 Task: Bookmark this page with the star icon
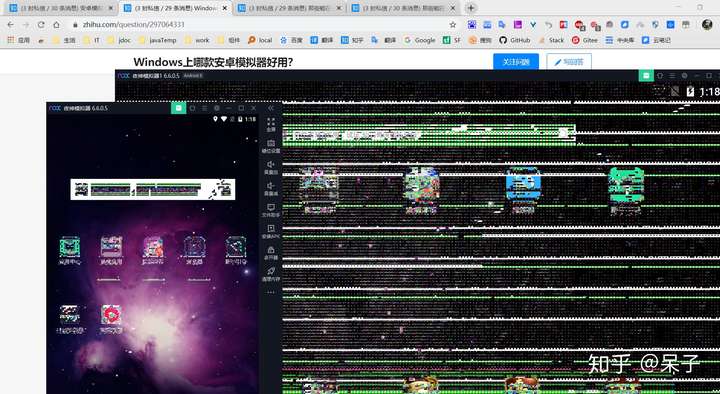click(x=453, y=25)
